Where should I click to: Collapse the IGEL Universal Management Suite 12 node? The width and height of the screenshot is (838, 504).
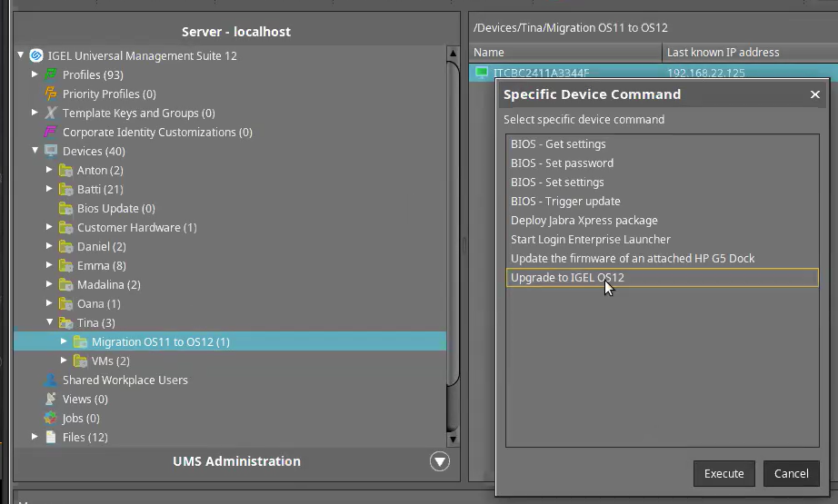coord(21,55)
